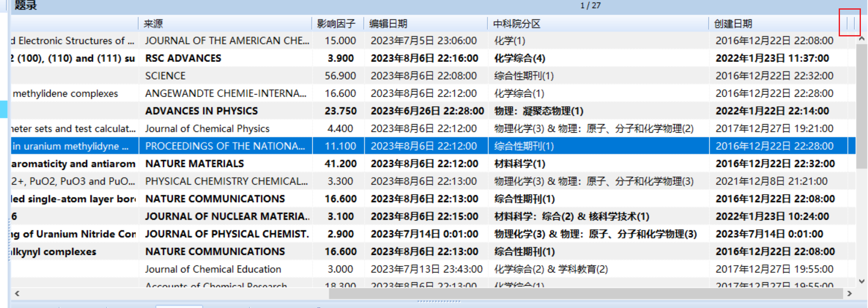Click the title 'aromaticity and antiarom'

pyautogui.click(x=74, y=164)
